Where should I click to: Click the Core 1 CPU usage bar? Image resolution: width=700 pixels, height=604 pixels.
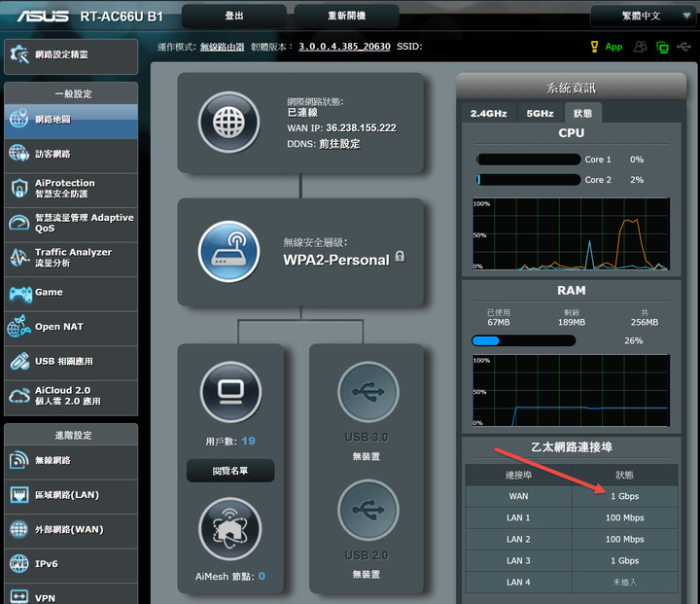[x=528, y=160]
